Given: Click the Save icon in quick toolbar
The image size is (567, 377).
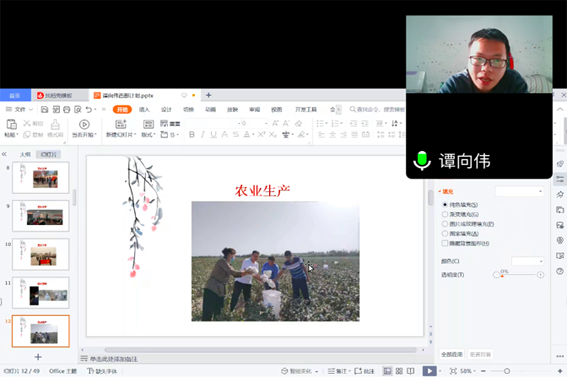Looking at the screenshot, I should pos(44,109).
